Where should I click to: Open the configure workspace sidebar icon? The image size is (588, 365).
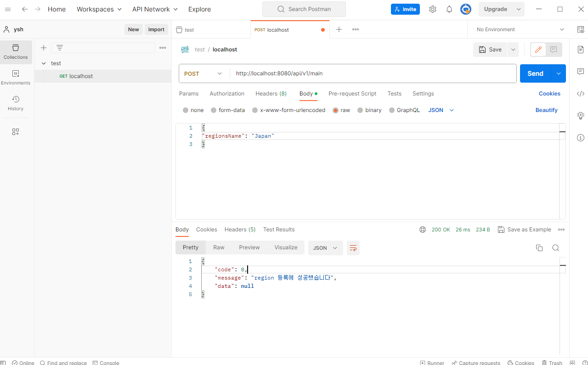[16, 132]
